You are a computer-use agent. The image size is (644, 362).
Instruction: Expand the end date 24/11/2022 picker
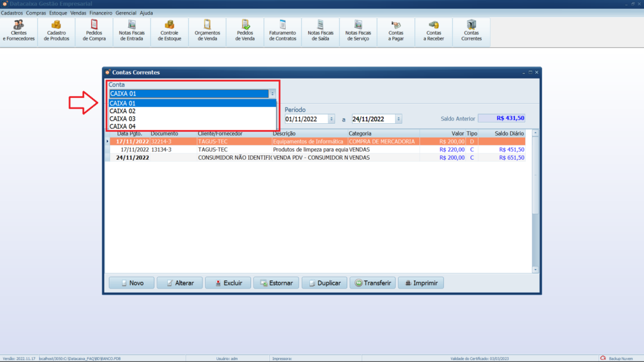[399, 119]
